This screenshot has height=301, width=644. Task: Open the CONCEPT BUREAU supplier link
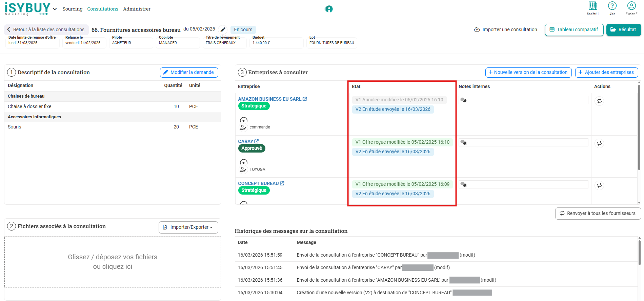[x=261, y=183]
